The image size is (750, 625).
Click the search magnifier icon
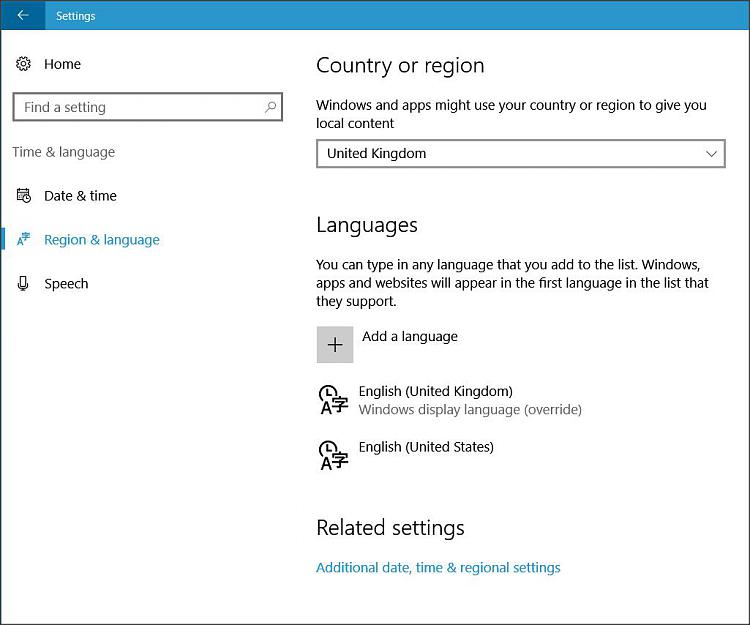tap(271, 107)
